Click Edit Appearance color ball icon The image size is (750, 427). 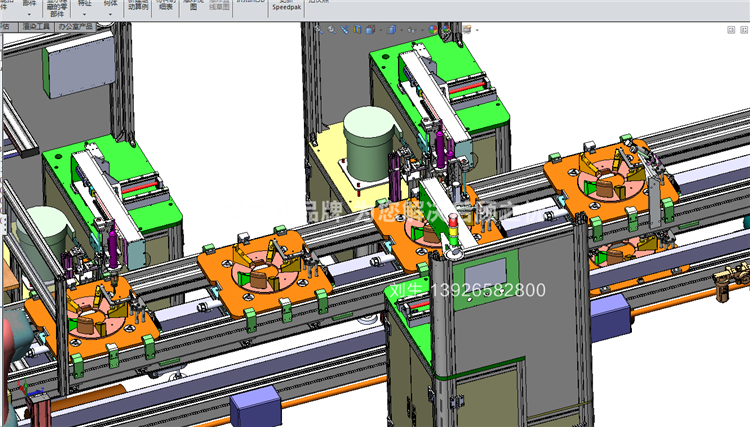tap(433, 30)
